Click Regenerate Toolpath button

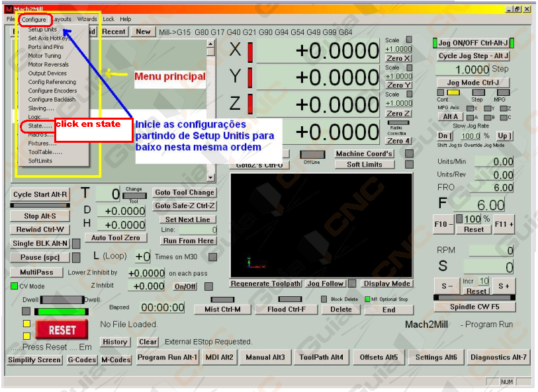click(x=266, y=284)
